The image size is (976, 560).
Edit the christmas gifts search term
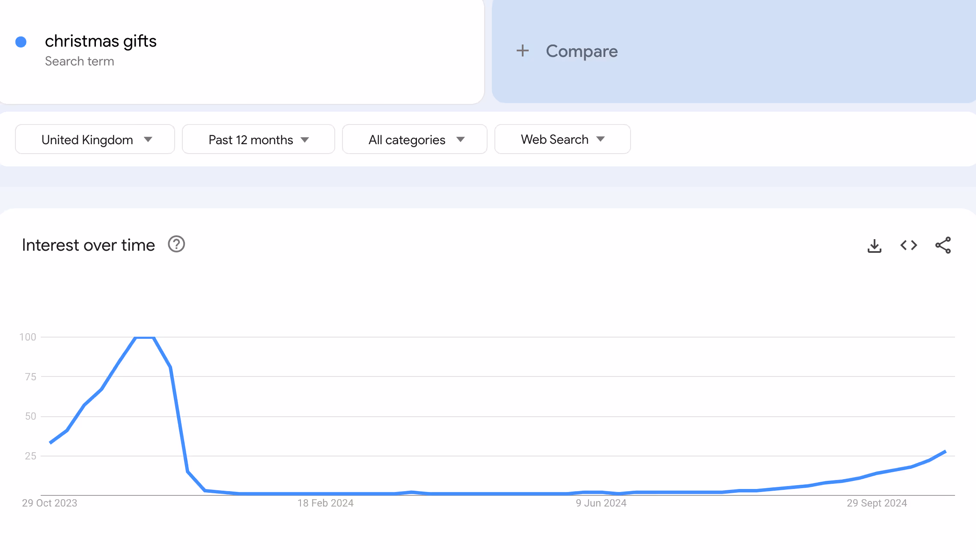click(101, 41)
